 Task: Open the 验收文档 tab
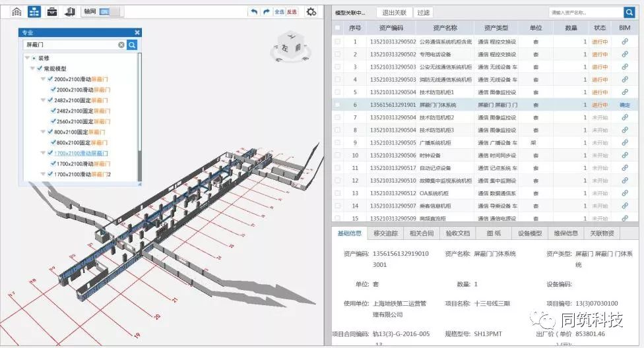tap(457, 233)
